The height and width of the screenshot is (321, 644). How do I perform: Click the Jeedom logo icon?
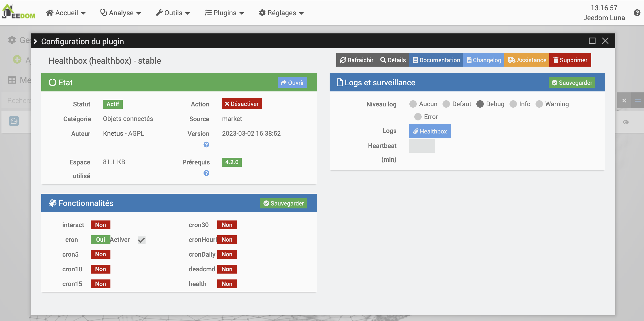click(18, 12)
